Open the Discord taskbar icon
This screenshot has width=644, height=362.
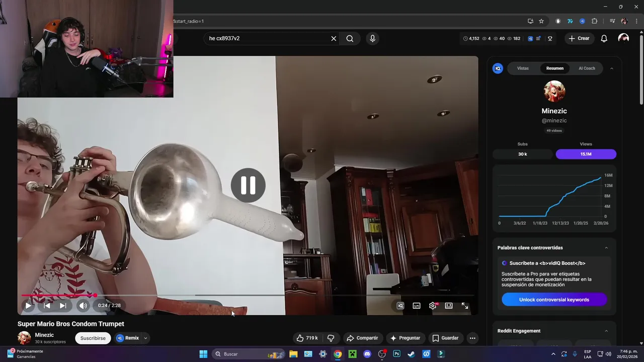pyautogui.click(x=367, y=354)
